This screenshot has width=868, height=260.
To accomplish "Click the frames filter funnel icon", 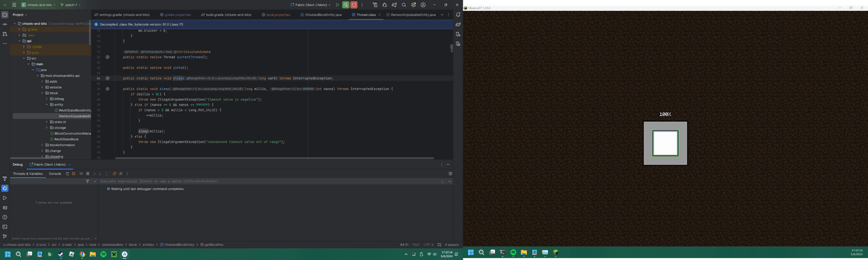I will (x=87, y=181).
